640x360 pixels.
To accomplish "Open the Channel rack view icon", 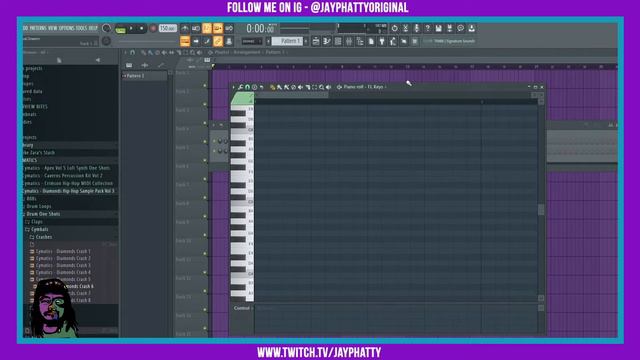I will (338, 41).
